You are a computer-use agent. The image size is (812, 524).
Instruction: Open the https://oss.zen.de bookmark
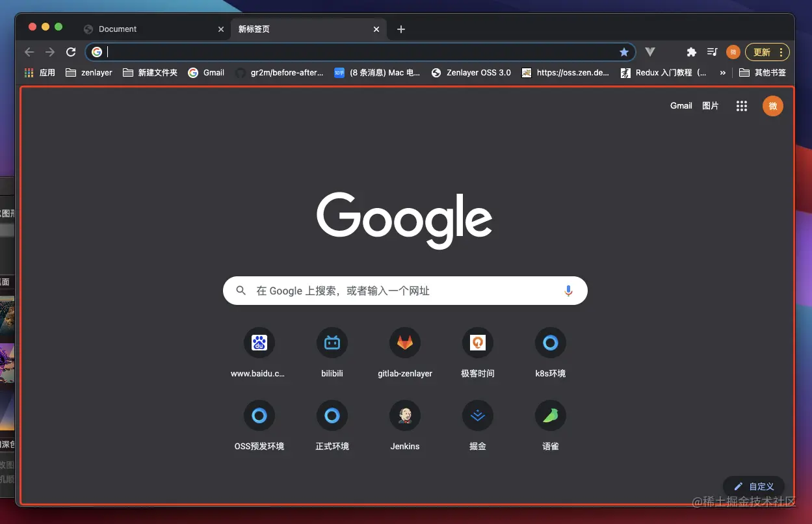pos(566,73)
